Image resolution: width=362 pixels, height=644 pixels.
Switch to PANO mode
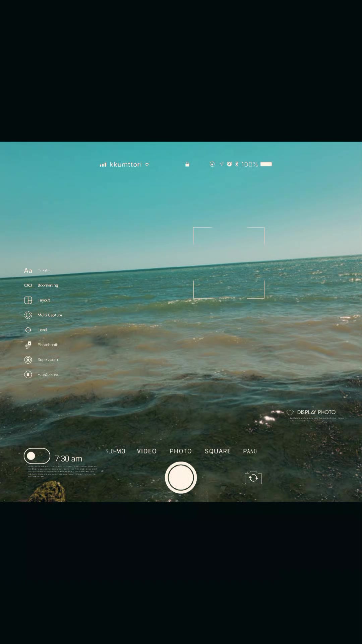coord(250,451)
